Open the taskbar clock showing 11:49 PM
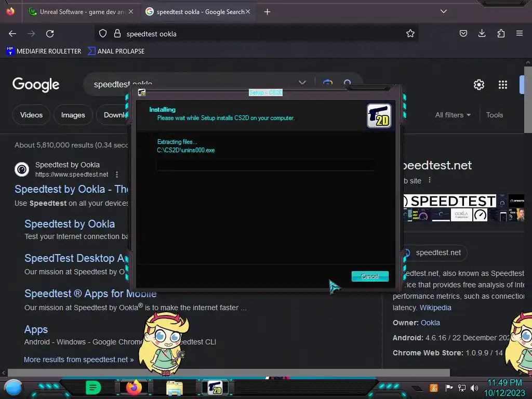 (504, 388)
